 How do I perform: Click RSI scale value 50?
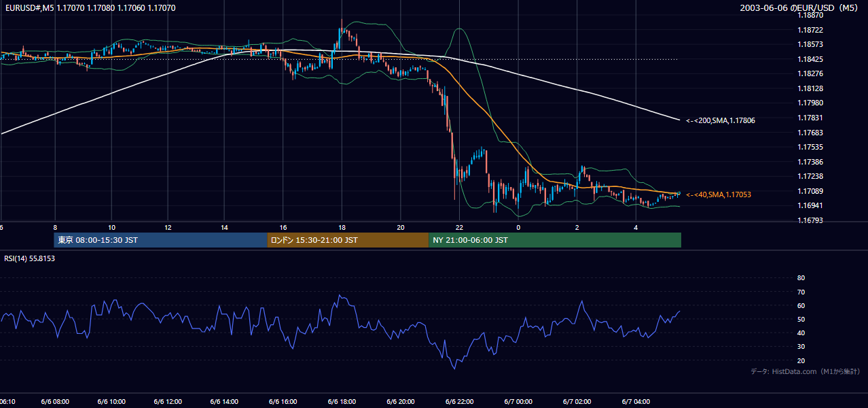801,319
